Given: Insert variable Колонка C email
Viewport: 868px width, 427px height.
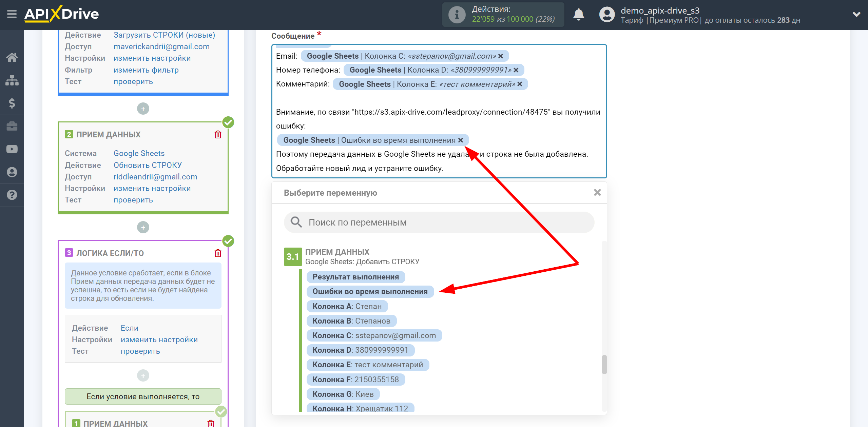Looking at the screenshot, I should 374,335.
